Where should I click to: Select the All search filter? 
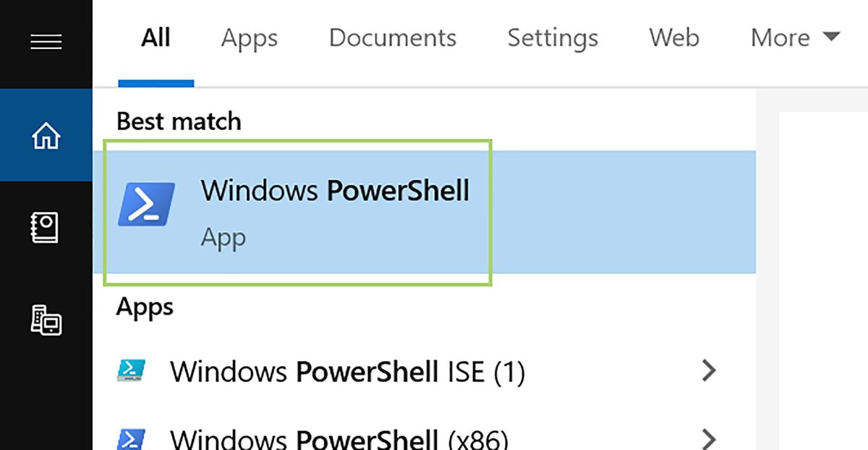pyautogui.click(x=156, y=38)
